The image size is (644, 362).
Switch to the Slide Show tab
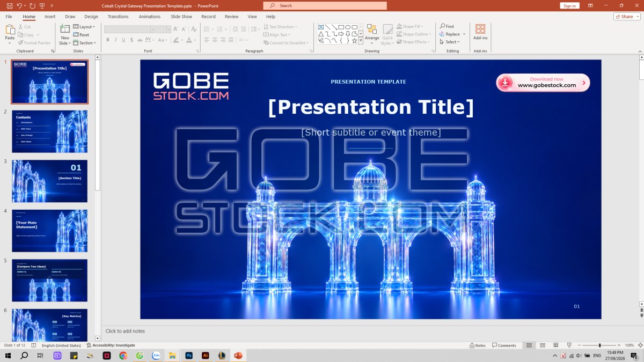181,17
